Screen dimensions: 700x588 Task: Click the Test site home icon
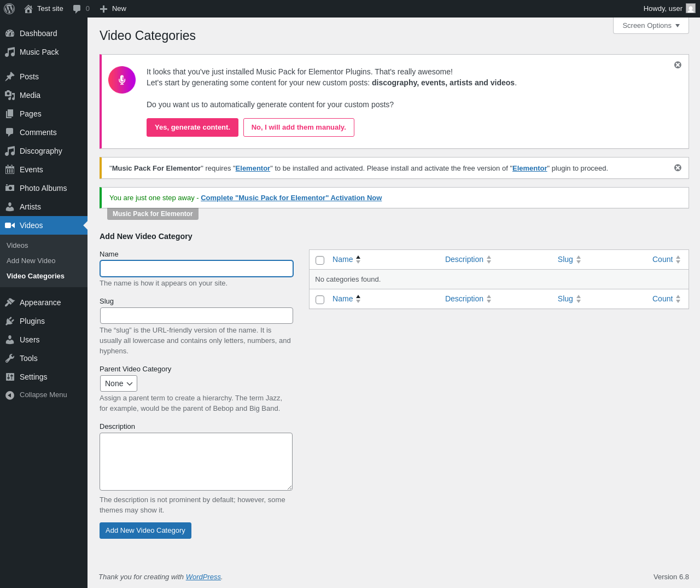28,9
